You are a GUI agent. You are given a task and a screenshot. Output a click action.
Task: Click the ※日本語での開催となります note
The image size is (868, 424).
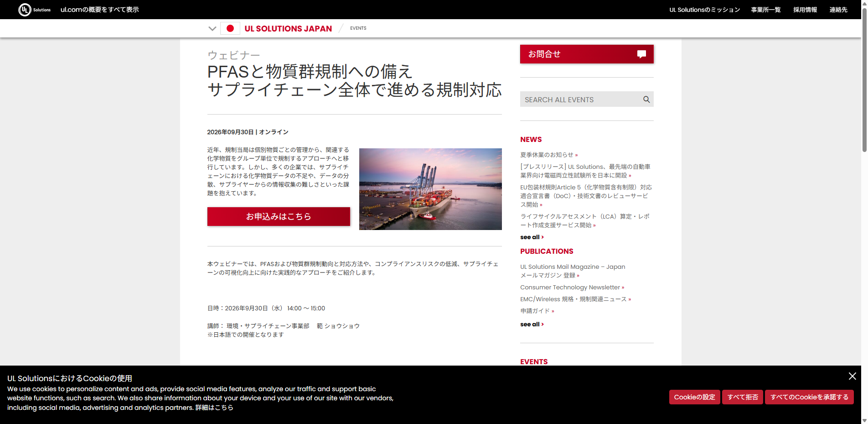coord(246,335)
